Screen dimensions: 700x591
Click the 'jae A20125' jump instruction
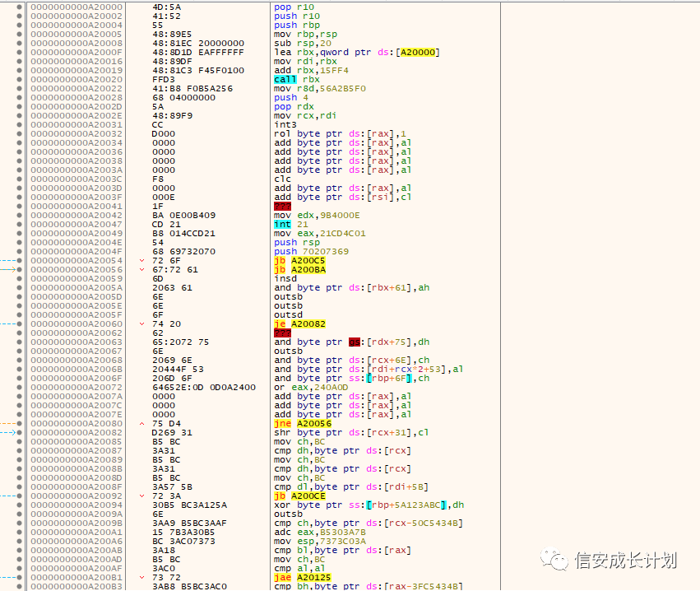click(303, 577)
